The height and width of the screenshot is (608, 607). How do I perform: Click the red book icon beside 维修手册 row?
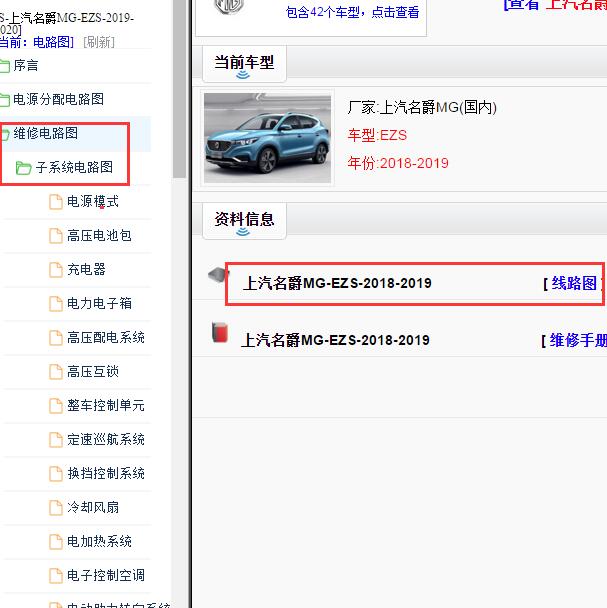pos(220,332)
